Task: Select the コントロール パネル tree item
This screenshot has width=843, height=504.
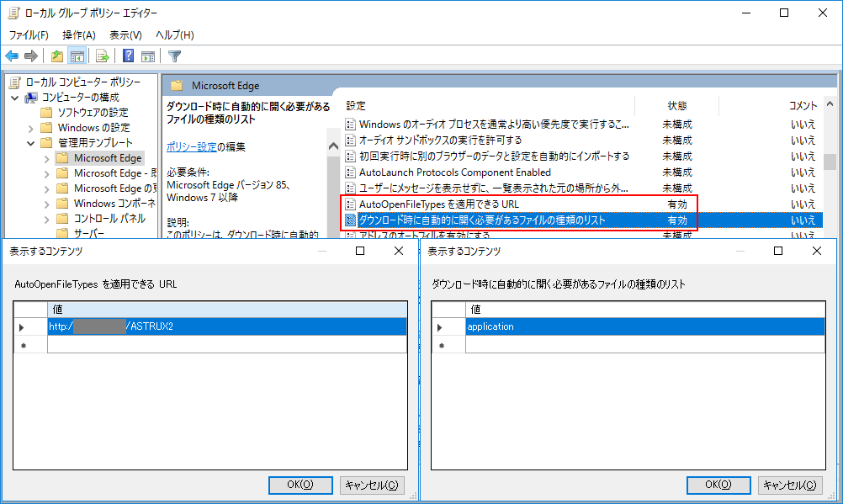Action: pyautogui.click(x=109, y=219)
